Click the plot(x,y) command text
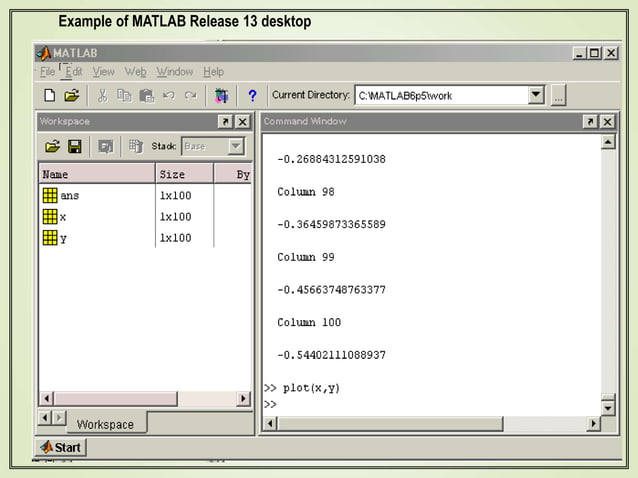 311,388
